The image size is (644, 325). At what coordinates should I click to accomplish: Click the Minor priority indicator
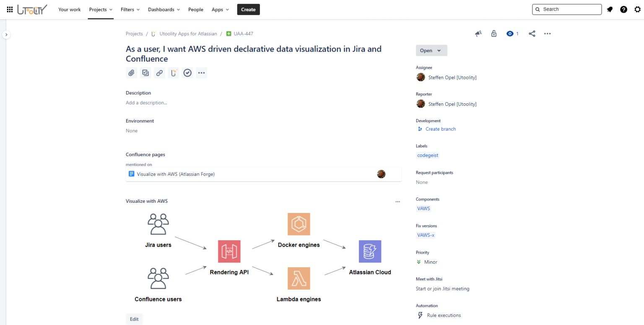click(x=427, y=262)
